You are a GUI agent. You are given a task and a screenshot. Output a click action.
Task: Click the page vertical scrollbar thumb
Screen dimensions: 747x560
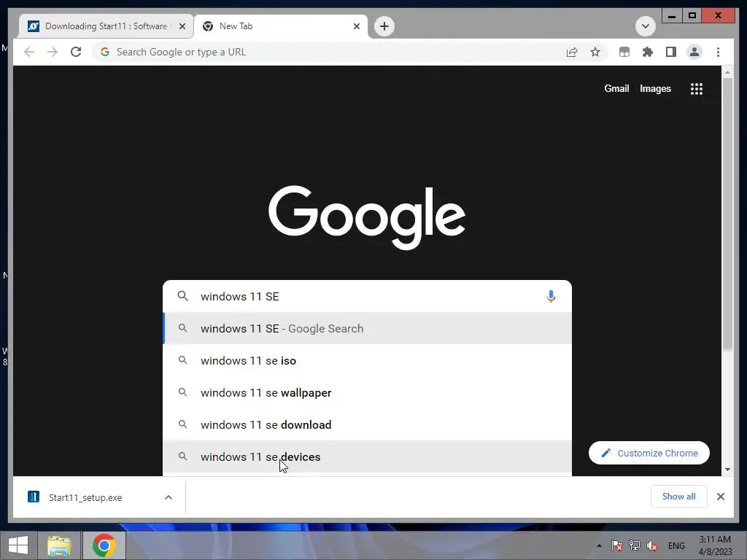tap(727, 214)
